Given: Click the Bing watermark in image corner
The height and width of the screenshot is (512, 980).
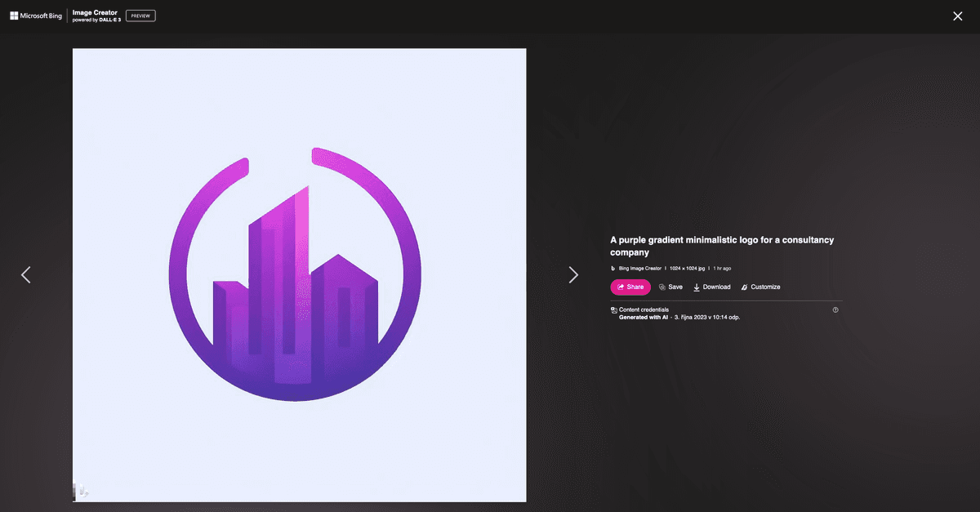Looking at the screenshot, I should pos(81,491).
